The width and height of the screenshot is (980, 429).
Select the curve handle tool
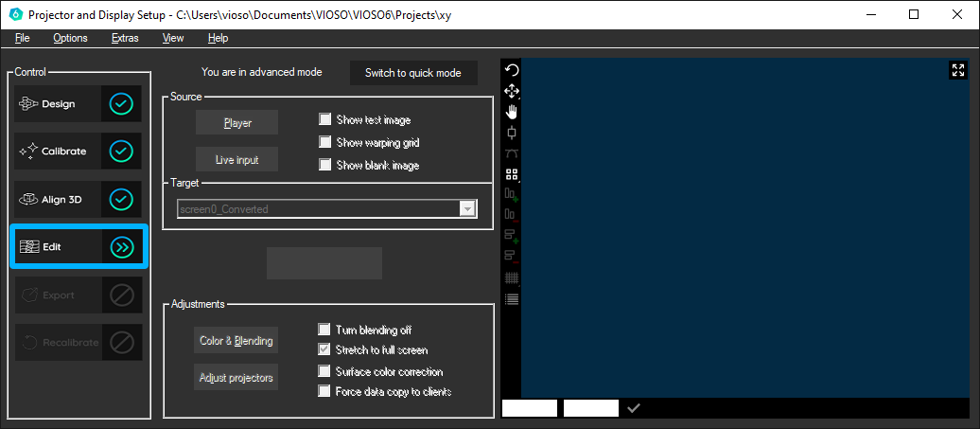[511, 153]
